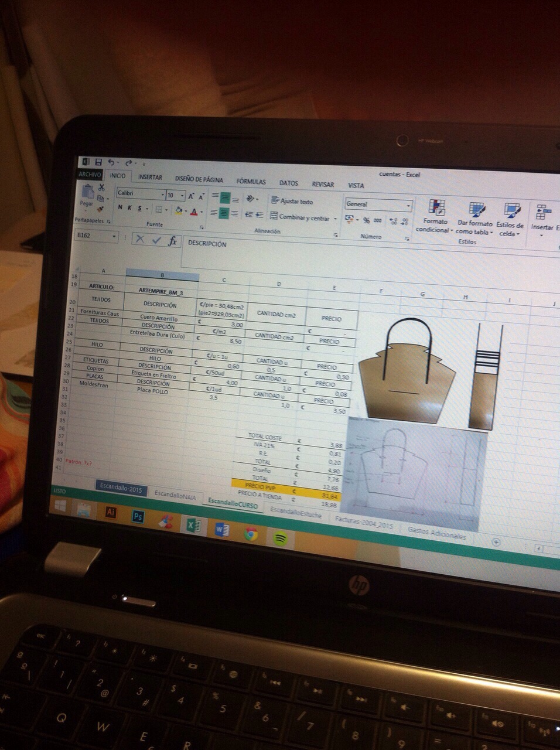Image resolution: width=560 pixels, height=750 pixels.
Task: Toggle underline formatting (S button)
Action: (139, 208)
